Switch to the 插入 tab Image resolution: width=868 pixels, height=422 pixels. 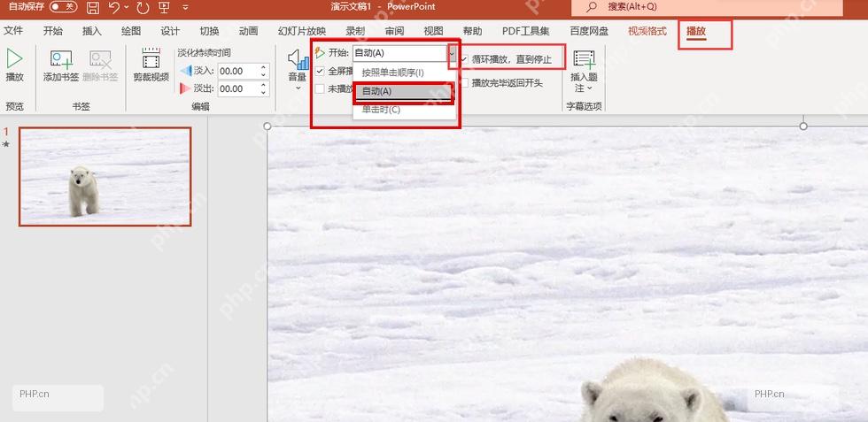pos(92,30)
